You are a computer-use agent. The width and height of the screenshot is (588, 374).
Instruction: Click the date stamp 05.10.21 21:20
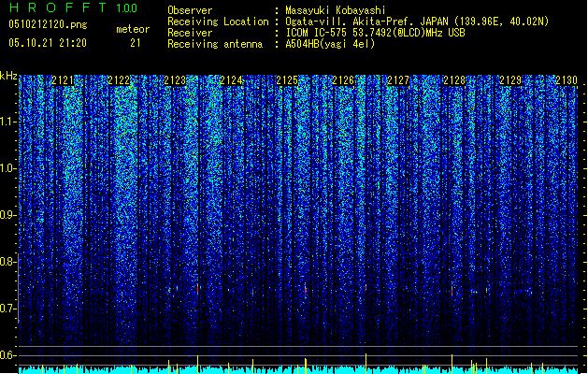point(48,43)
